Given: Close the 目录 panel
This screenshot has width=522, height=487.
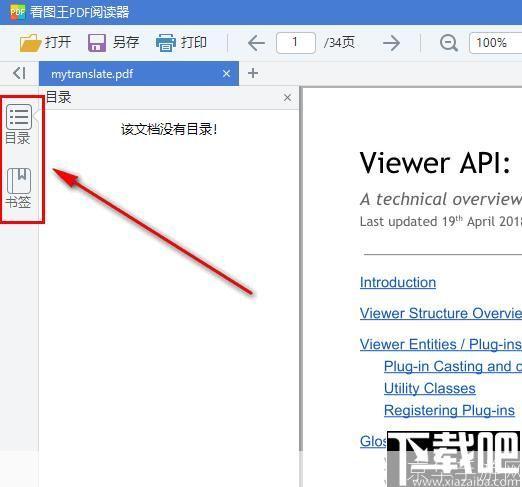Looking at the screenshot, I should 287,98.
